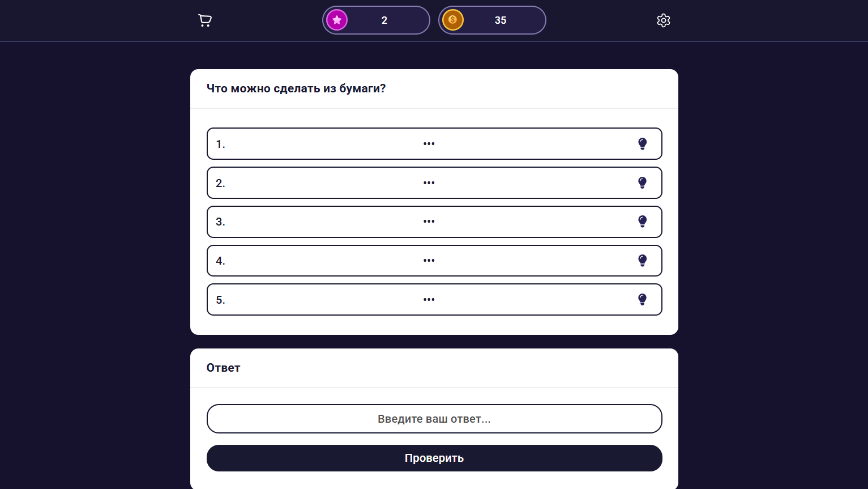Reveal the hidden answer in row 1
Image resolution: width=868 pixels, height=489 pixels.
[429, 143]
